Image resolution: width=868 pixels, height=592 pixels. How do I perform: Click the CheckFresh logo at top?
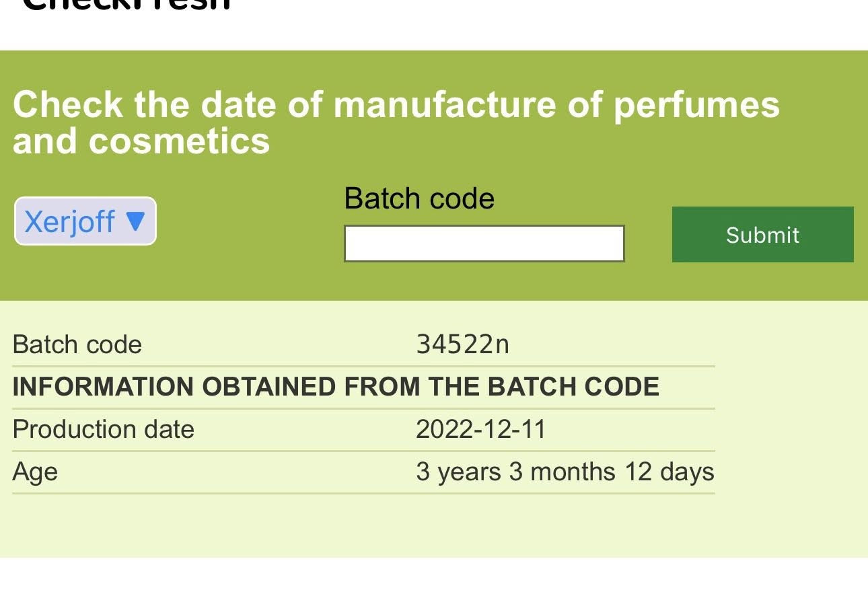click(126, 5)
